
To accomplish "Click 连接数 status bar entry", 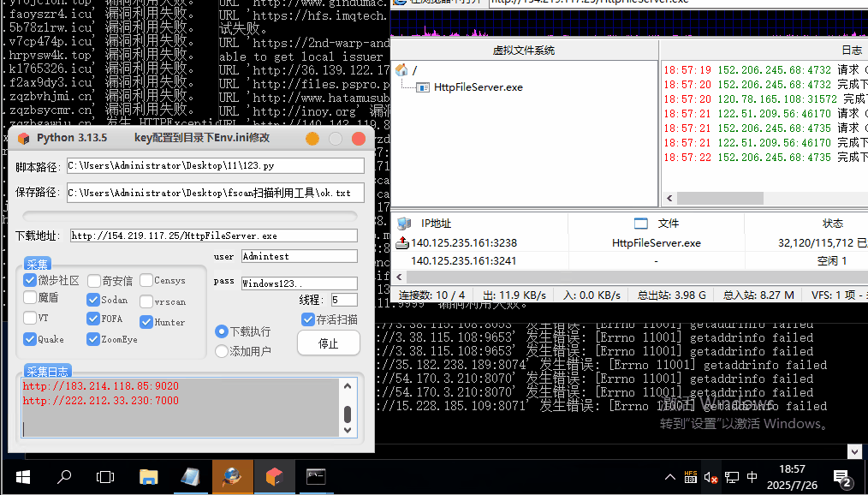I will [x=431, y=295].
